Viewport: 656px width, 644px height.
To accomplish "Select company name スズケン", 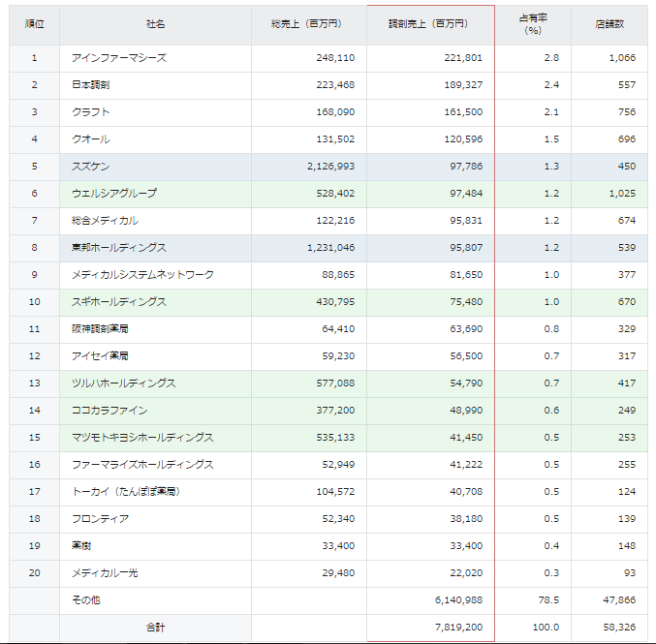I will pyautogui.click(x=90, y=167).
